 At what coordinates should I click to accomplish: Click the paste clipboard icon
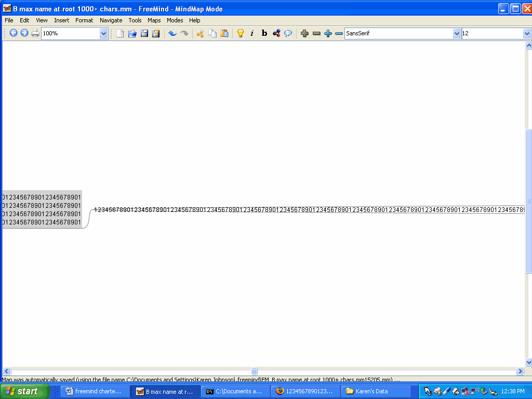(x=224, y=33)
